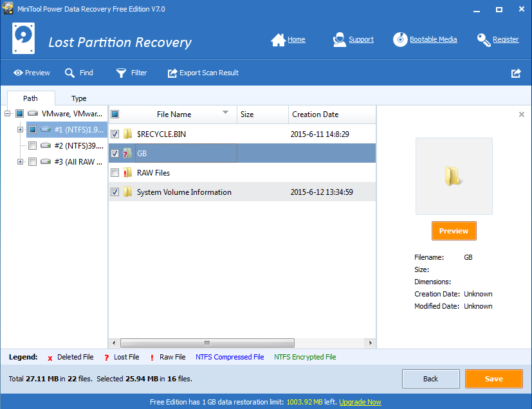Screen dimensions: 532x409
Task: Click the Preview eye icon in toolbar
Action: (x=18, y=73)
